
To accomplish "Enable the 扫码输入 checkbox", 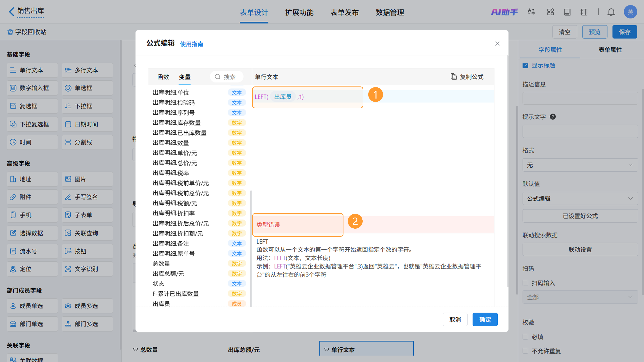I will (x=525, y=283).
